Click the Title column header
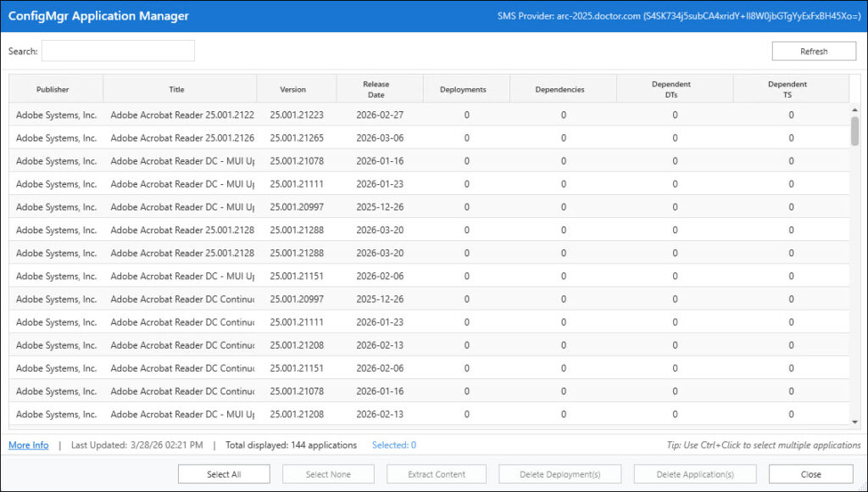Viewport: 868px width, 492px height. tap(176, 89)
